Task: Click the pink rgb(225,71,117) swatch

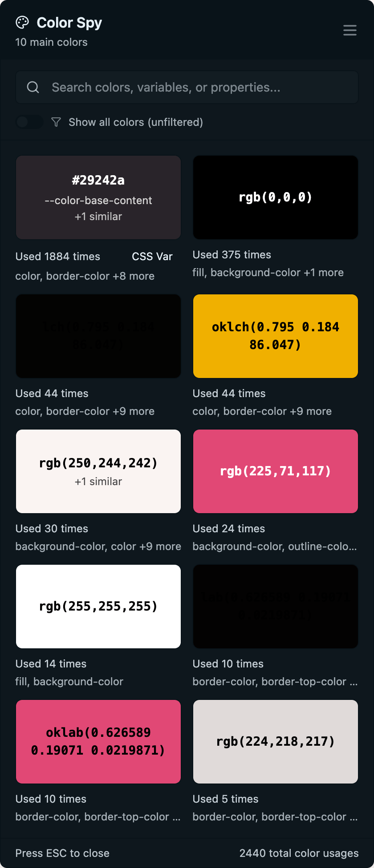Action: [x=275, y=471]
